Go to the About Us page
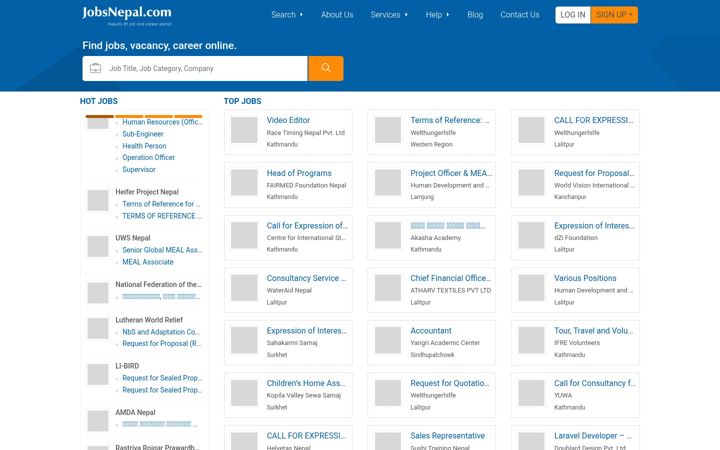Image resolution: width=720 pixels, height=450 pixels. (337, 15)
